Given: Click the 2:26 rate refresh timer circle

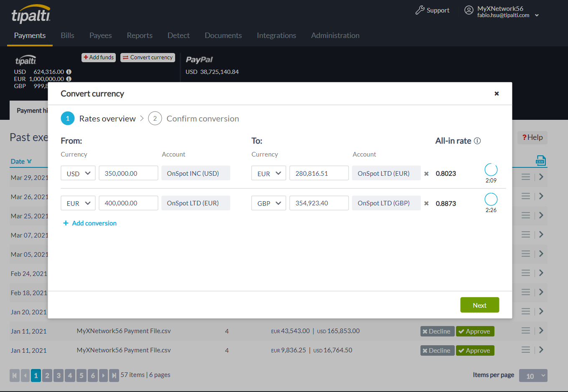Looking at the screenshot, I should tap(491, 199).
